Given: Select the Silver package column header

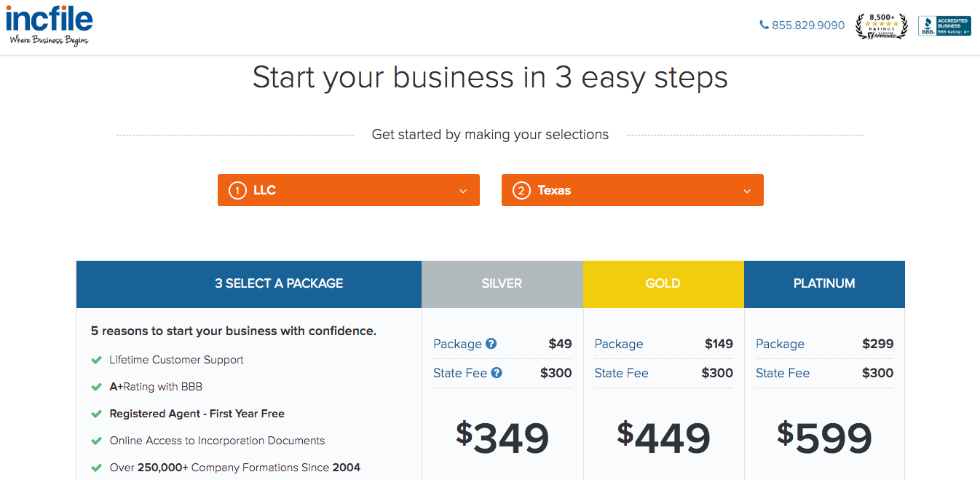Looking at the screenshot, I should point(502,284).
